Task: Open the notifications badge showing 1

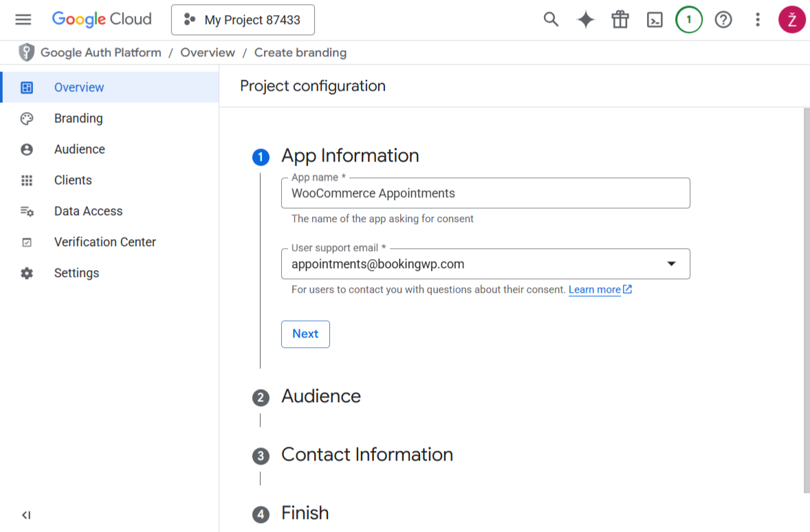Action: point(688,20)
